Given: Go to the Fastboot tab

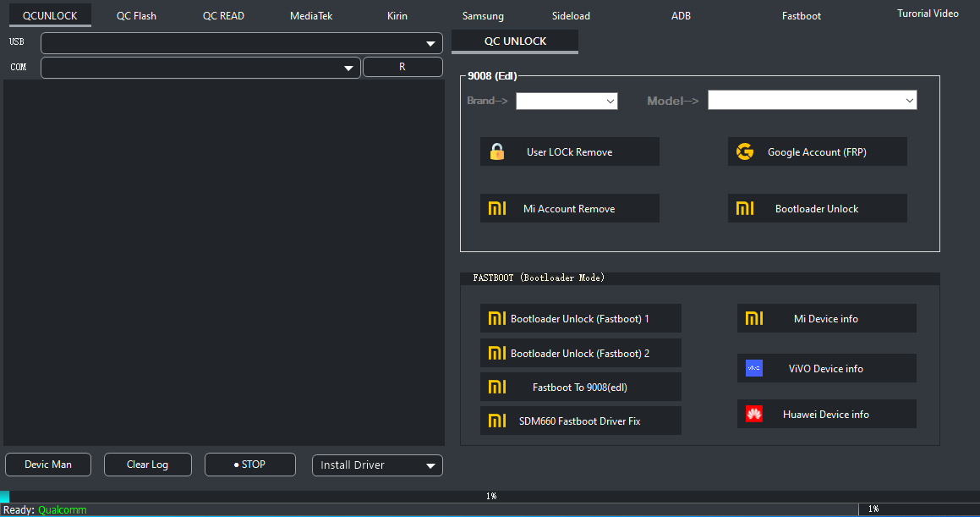Looking at the screenshot, I should (x=802, y=15).
